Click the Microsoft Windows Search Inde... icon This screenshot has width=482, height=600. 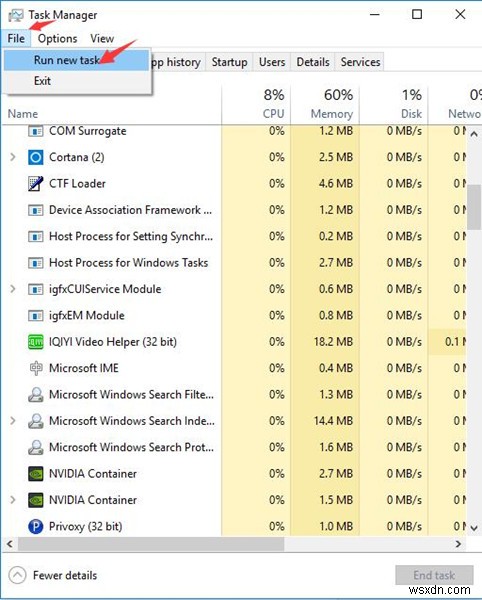[x=36, y=421]
